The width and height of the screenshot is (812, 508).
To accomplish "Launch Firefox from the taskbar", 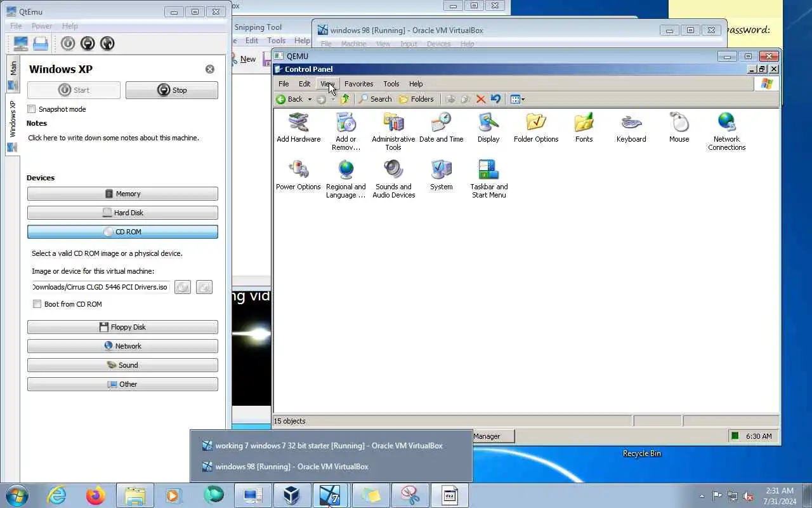I will click(96, 495).
